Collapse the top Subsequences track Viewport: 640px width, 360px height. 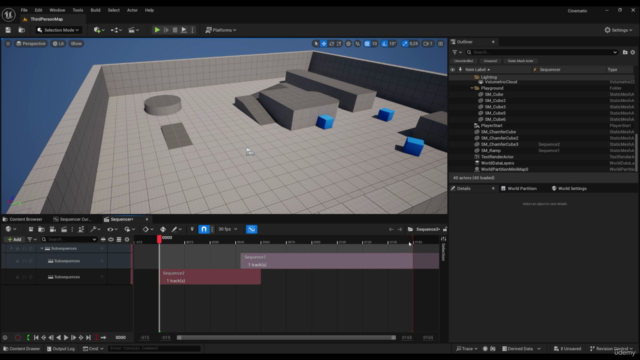click(x=41, y=248)
